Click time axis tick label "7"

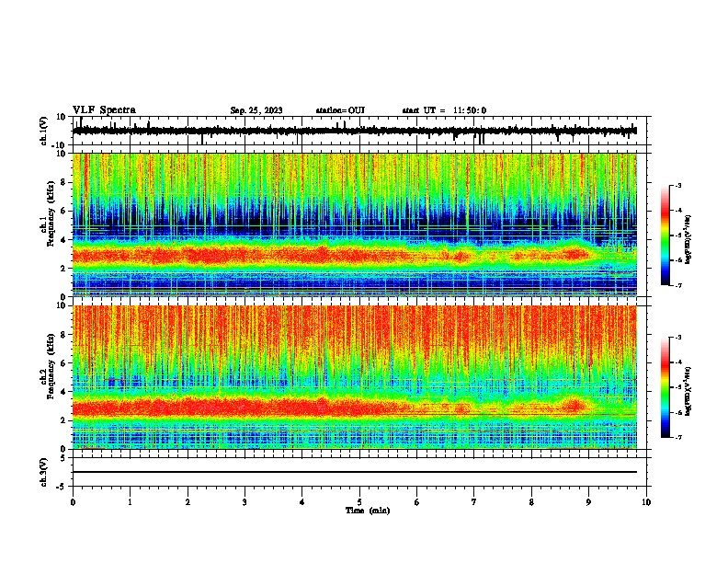(x=474, y=502)
